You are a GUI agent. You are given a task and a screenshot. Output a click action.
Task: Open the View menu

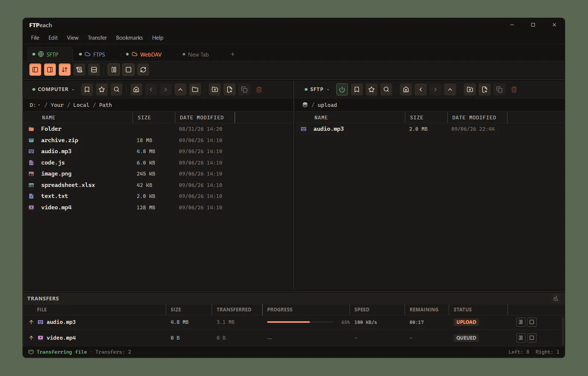click(x=73, y=38)
